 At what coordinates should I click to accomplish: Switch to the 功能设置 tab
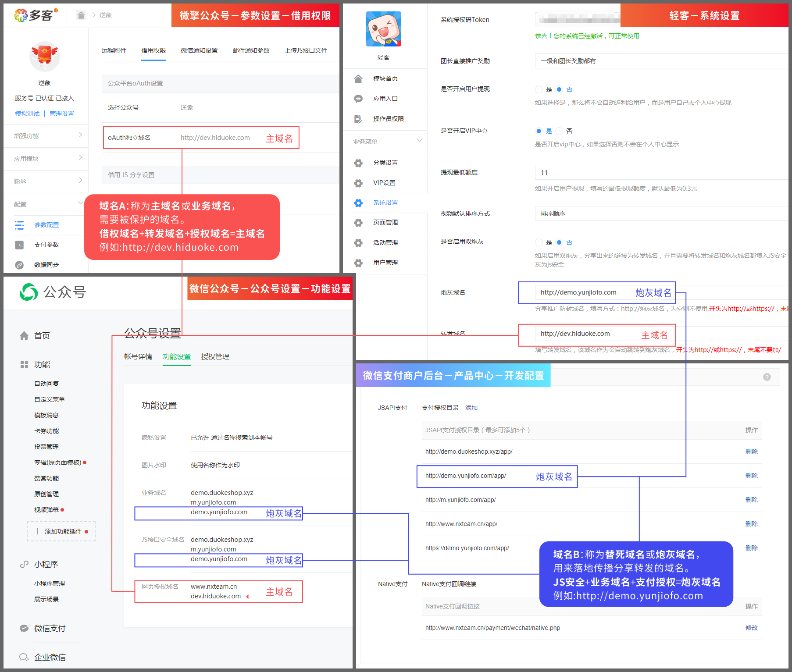point(177,357)
